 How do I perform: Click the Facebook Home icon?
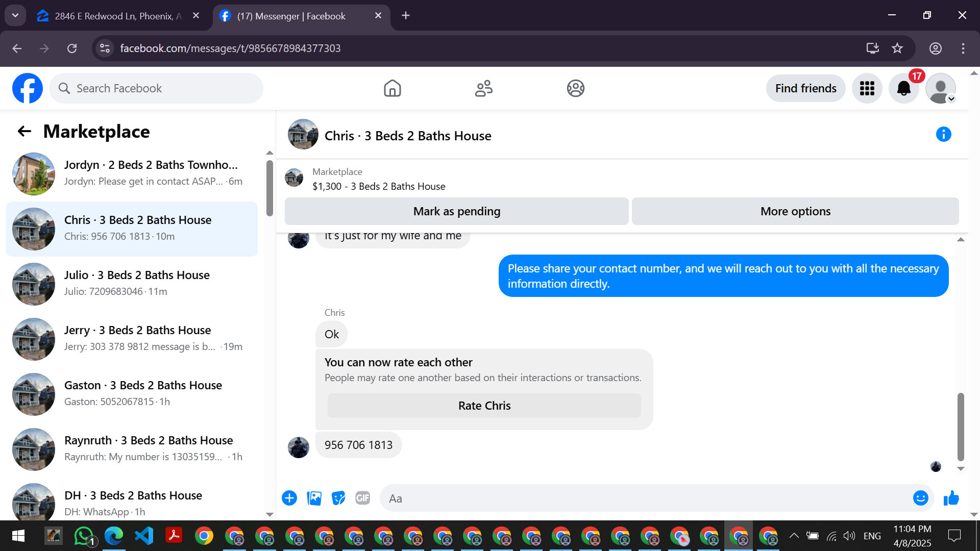click(392, 88)
